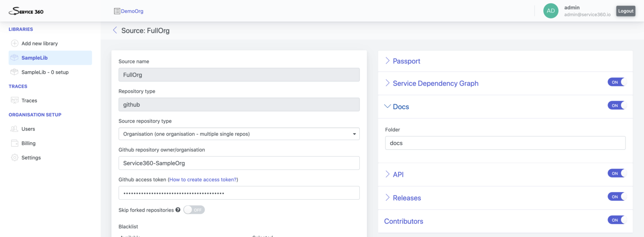Open the Billing page
Image resolution: width=644 pixels, height=237 pixels.
pos(29,143)
